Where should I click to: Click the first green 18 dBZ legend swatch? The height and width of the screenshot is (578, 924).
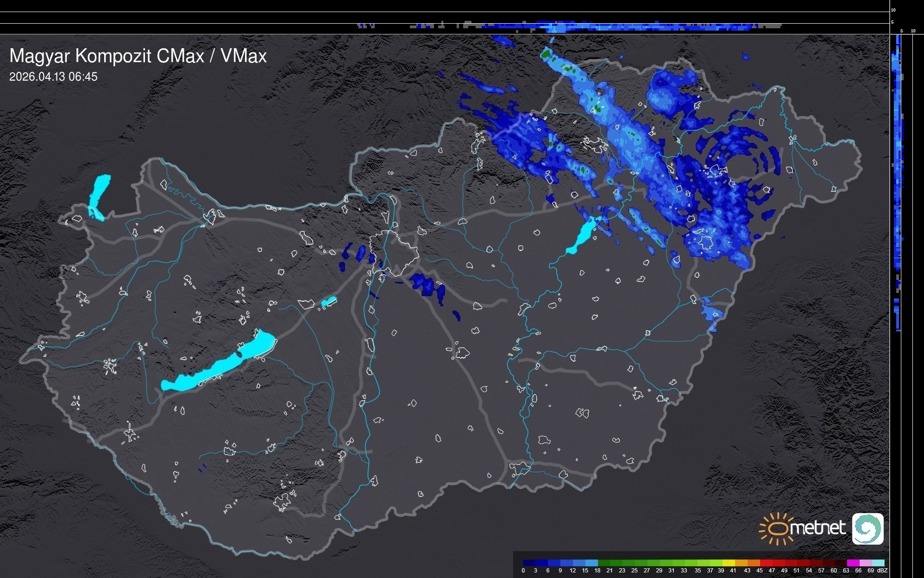coord(603,563)
